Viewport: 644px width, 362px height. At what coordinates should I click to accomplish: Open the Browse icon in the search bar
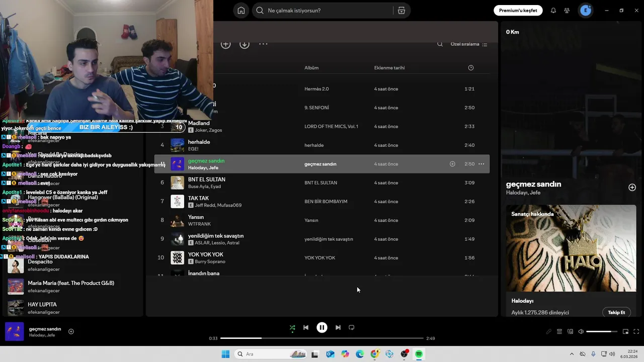point(401,11)
